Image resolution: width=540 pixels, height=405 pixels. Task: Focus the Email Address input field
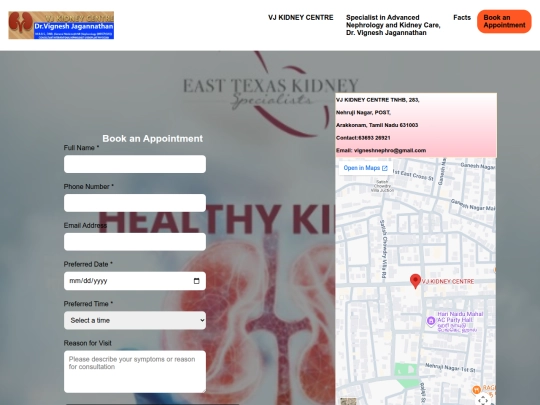135,242
